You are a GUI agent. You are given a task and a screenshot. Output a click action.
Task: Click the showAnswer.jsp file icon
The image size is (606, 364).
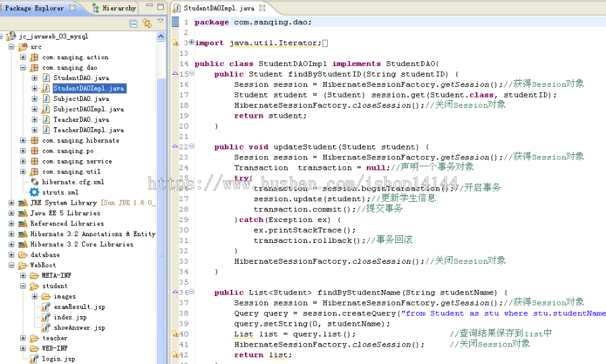click(46, 328)
